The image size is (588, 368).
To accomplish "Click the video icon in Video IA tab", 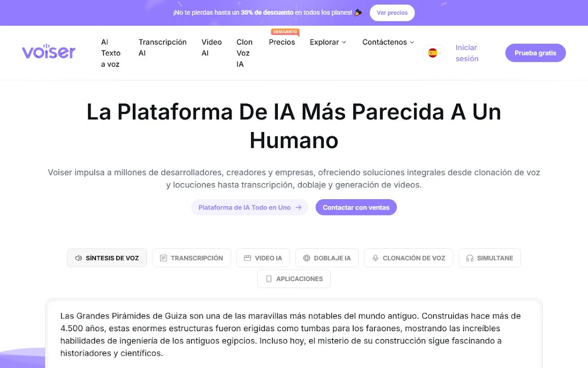I will click(247, 258).
